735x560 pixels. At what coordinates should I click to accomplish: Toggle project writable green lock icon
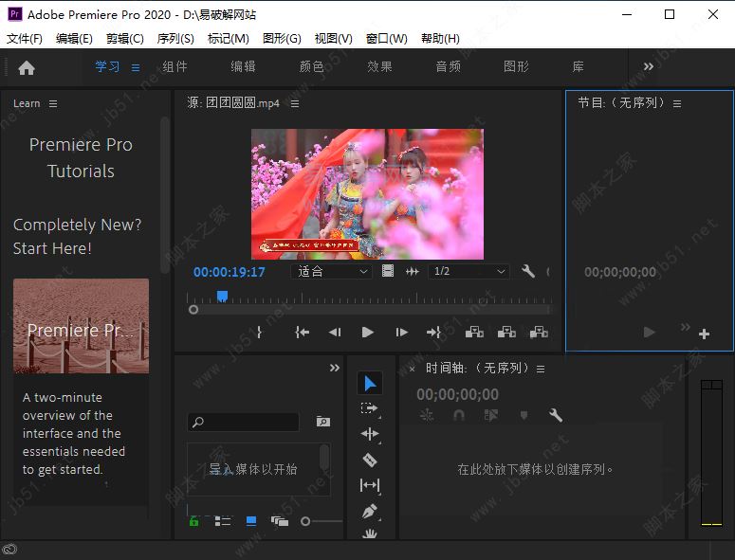click(194, 521)
